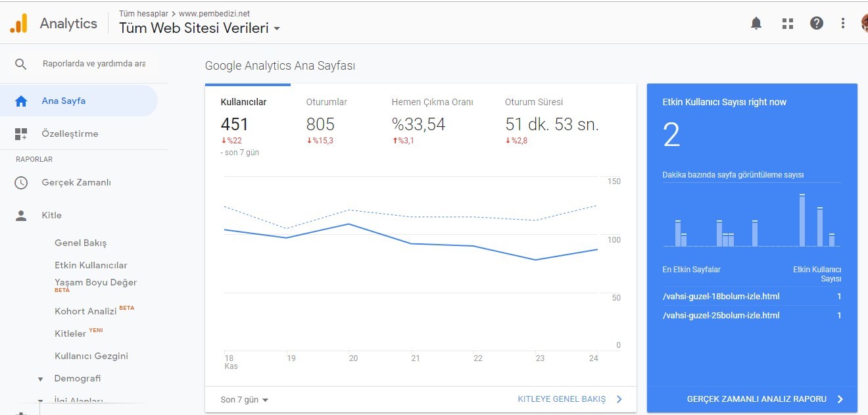Click in the Raporlarda ve yardımda ara field
Image resolution: width=868 pixels, height=415 pixels.
pos(94,64)
